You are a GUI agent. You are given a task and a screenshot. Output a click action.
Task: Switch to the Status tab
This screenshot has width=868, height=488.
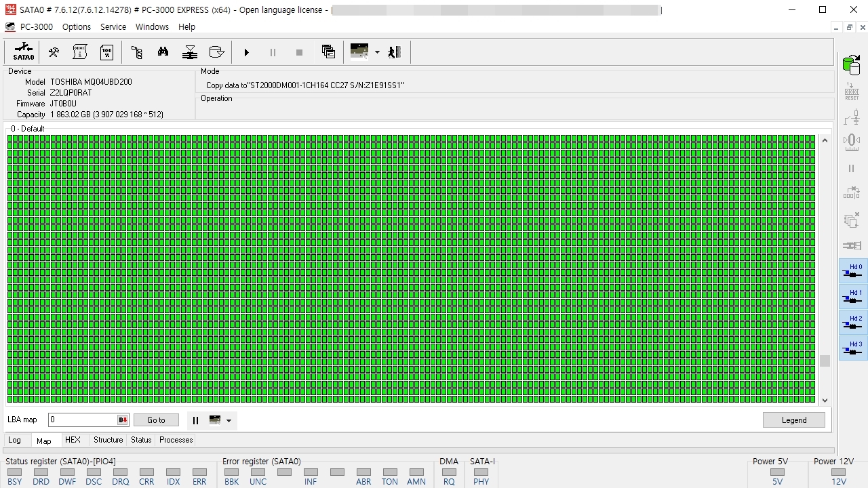click(141, 440)
